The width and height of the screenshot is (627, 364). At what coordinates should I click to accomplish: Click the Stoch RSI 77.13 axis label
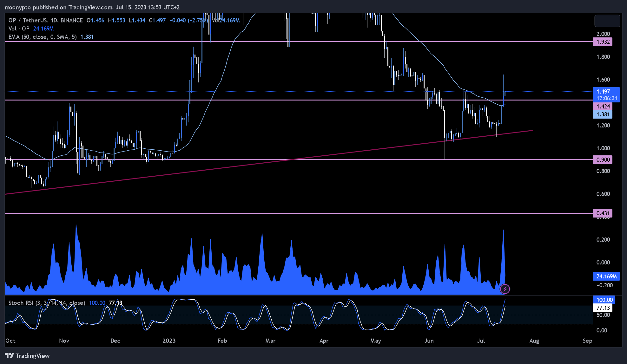click(603, 308)
